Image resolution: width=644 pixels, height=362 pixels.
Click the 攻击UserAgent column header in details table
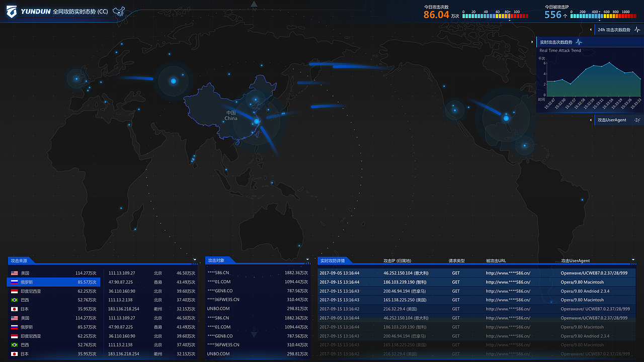click(576, 260)
